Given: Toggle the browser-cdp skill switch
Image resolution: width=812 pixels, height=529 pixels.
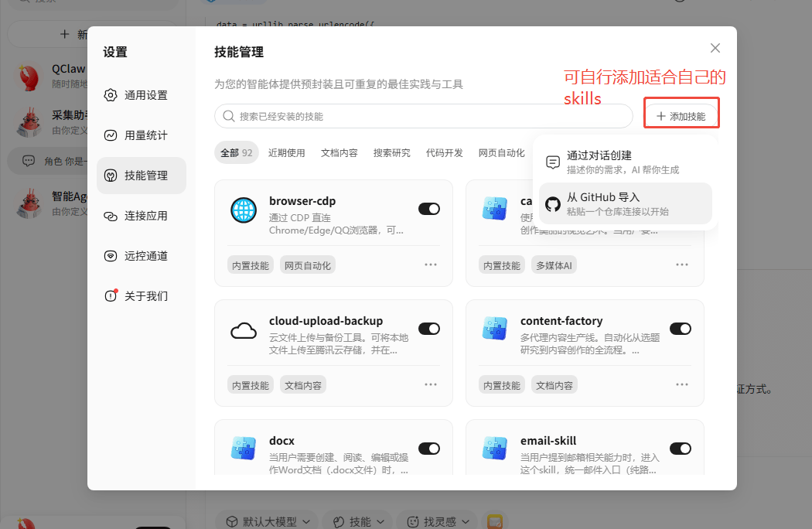Looking at the screenshot, I should tap(428, 209).
